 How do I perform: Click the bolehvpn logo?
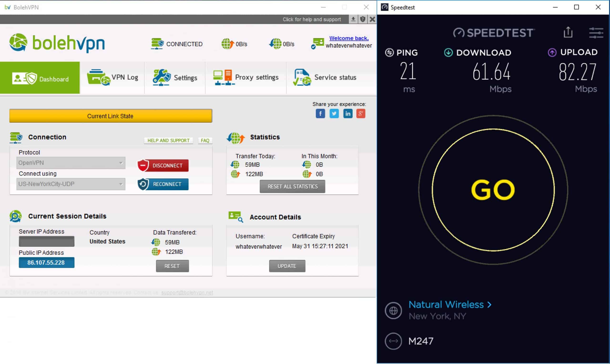pyautogui.click(x=57, y=43)
